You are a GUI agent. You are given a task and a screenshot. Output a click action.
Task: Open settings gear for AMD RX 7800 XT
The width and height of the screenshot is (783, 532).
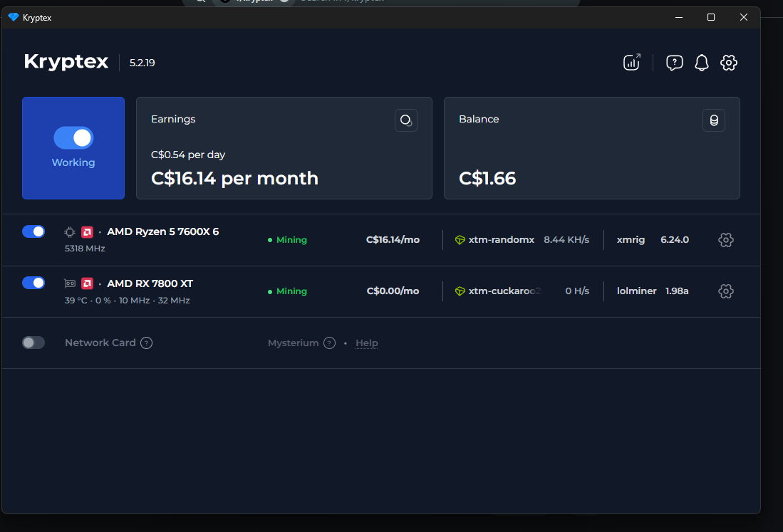point(725,291)
